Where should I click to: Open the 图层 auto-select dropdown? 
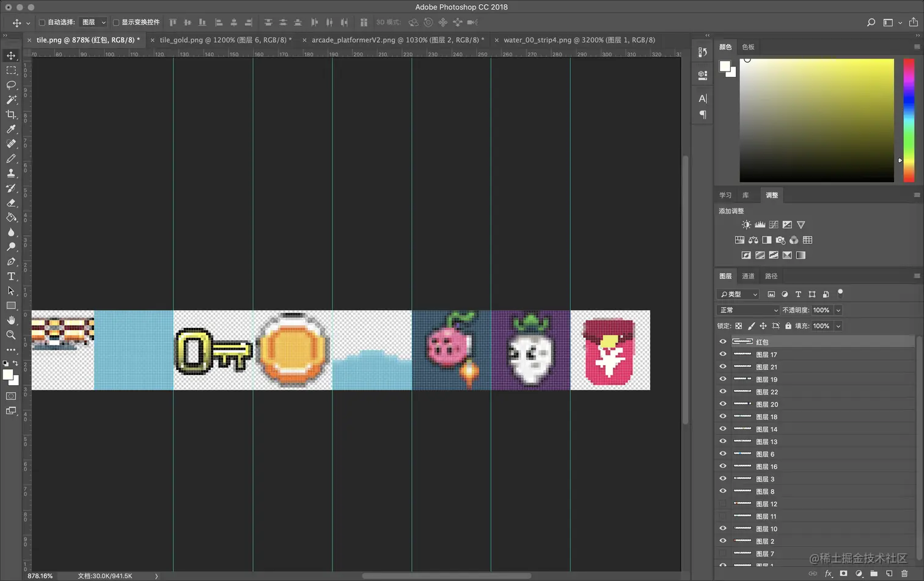94,23
